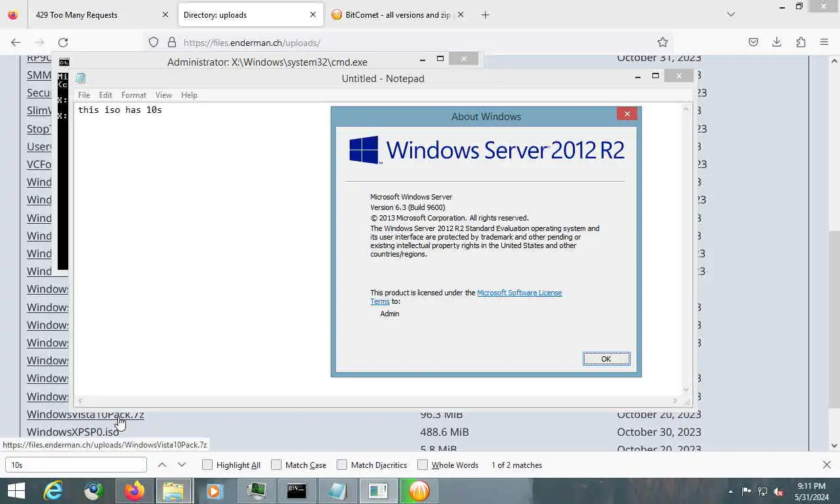Click the find bar search field

[x=76, y=465]
